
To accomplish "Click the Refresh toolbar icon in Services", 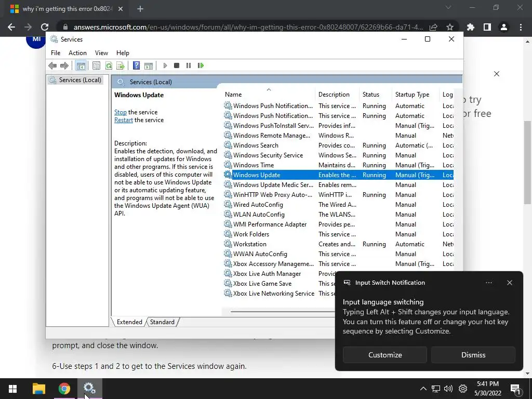I will tap(109, 65).
